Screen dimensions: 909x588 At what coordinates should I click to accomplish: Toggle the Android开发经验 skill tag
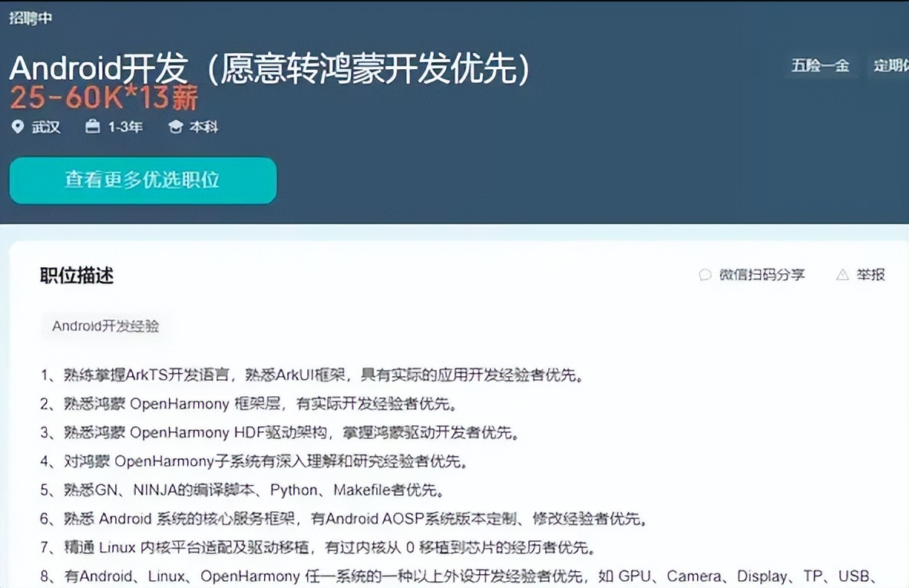point(104,325)
